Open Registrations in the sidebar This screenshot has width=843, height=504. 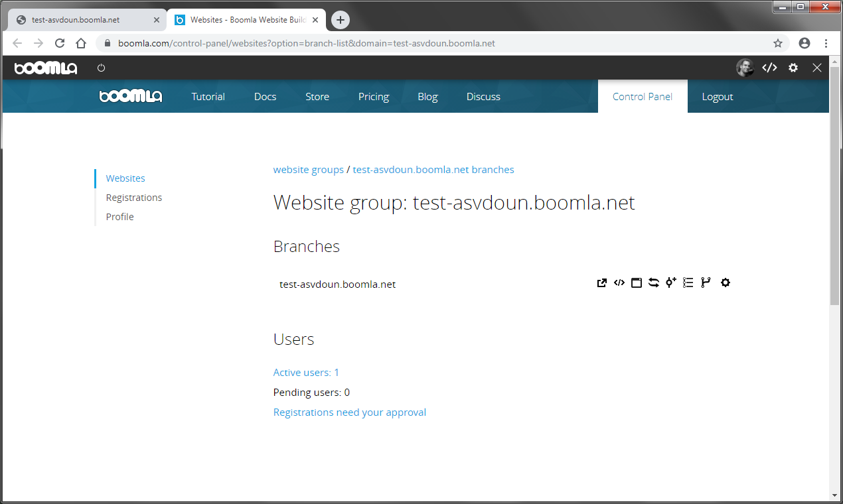click(134, 198)
